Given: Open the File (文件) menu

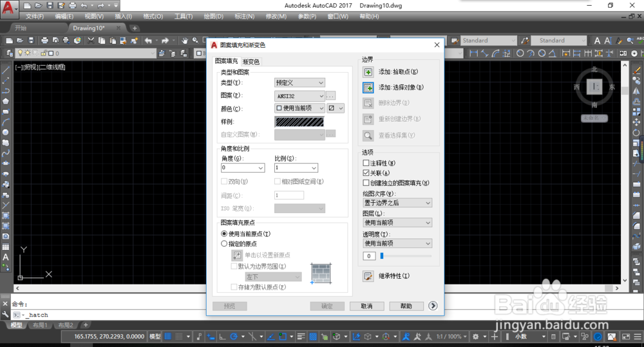Looking at the screenshot, I should pyautogui.click(x=35, y=17).
